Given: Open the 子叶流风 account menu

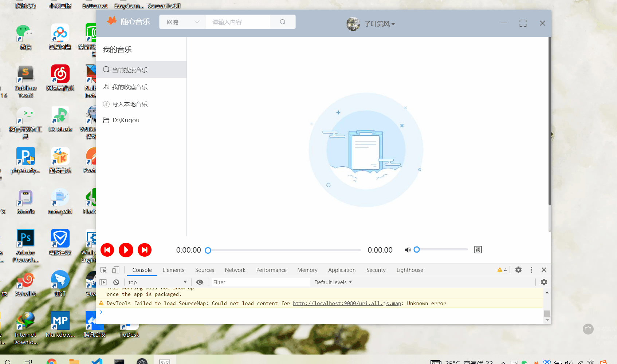Looking at the screenshot, I should click(x=379, y=24).
